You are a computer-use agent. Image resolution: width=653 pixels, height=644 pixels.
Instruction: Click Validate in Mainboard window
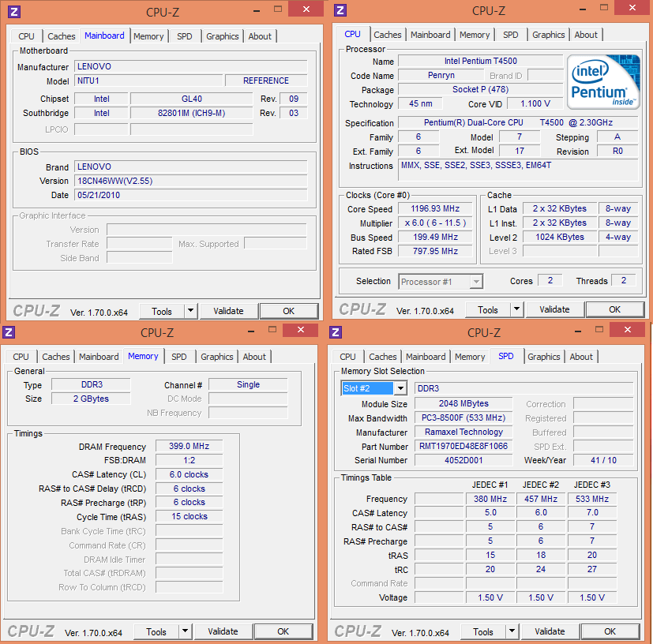click(x=228, y=311)
